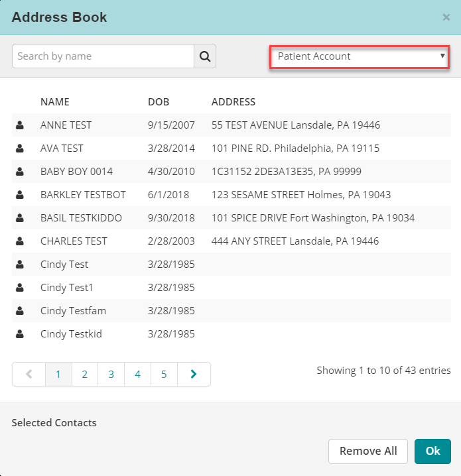Click the NAME column header
Viewport: 461px width, 476px height.
[55, 102]
